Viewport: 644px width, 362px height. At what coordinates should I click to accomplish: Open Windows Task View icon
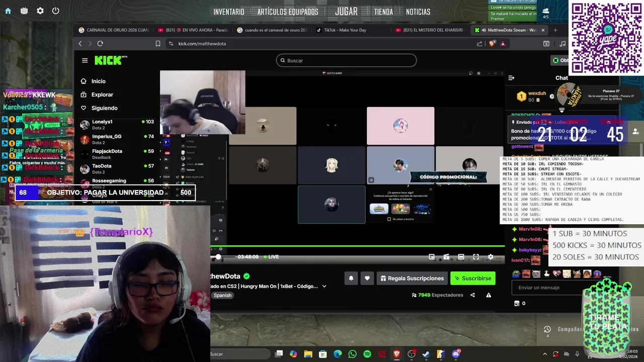click(279, 354)
